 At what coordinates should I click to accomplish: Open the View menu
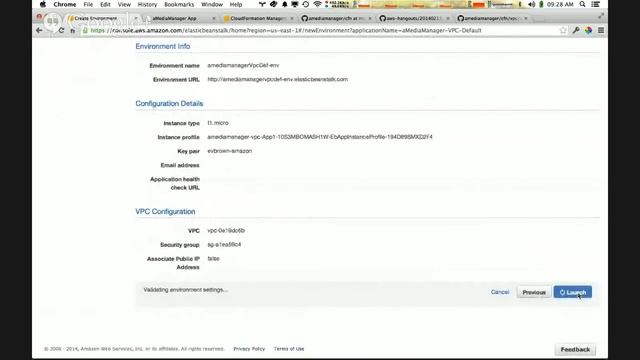pos(124,4)
